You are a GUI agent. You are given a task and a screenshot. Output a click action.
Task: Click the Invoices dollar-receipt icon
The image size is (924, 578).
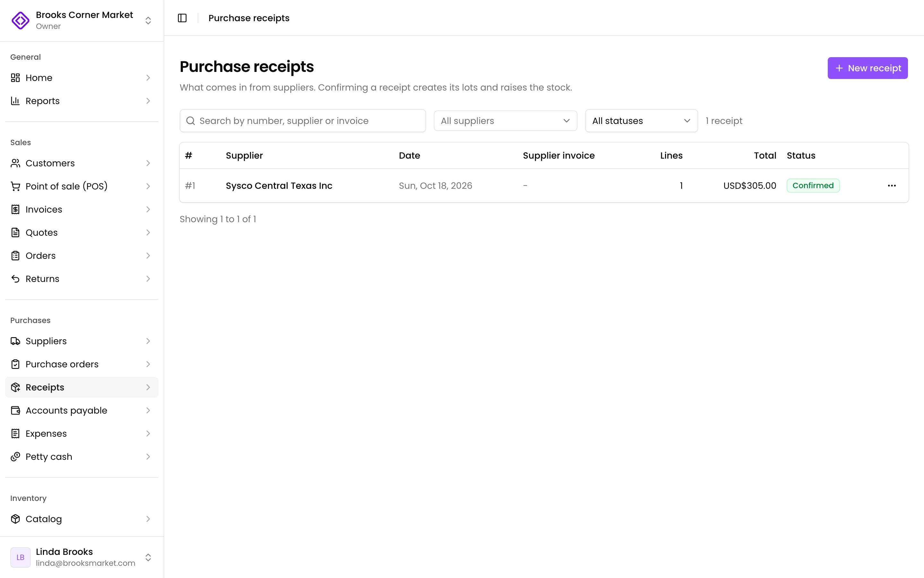15,209
